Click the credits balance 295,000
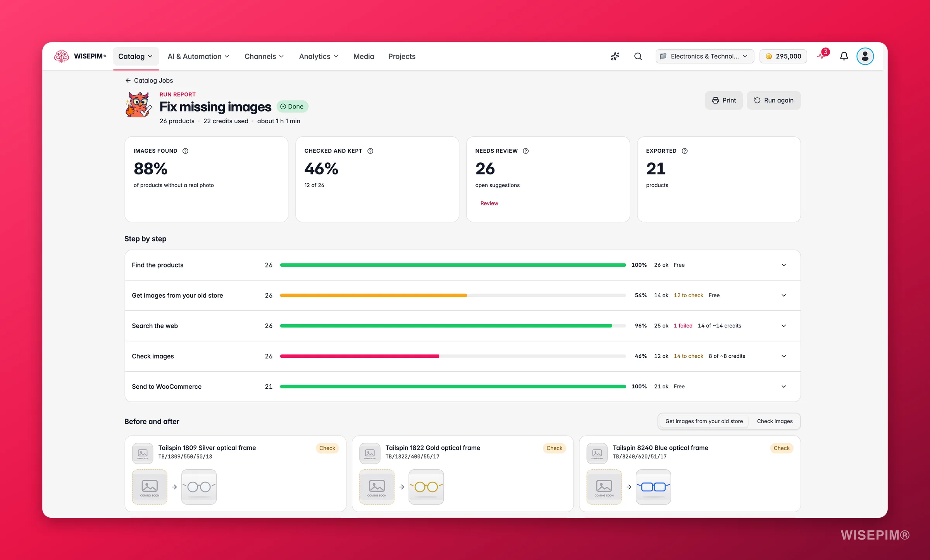The height and width of the screenshot is (560, 930). (783, 57)
